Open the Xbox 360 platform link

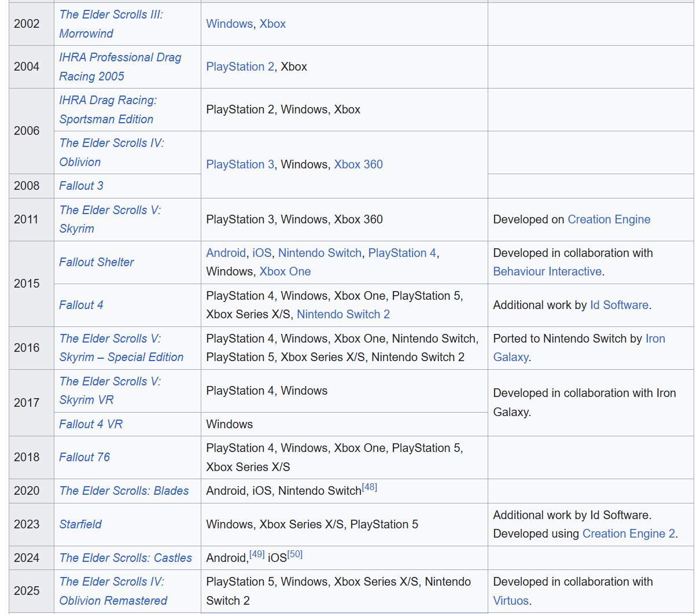tap(359, 164)
